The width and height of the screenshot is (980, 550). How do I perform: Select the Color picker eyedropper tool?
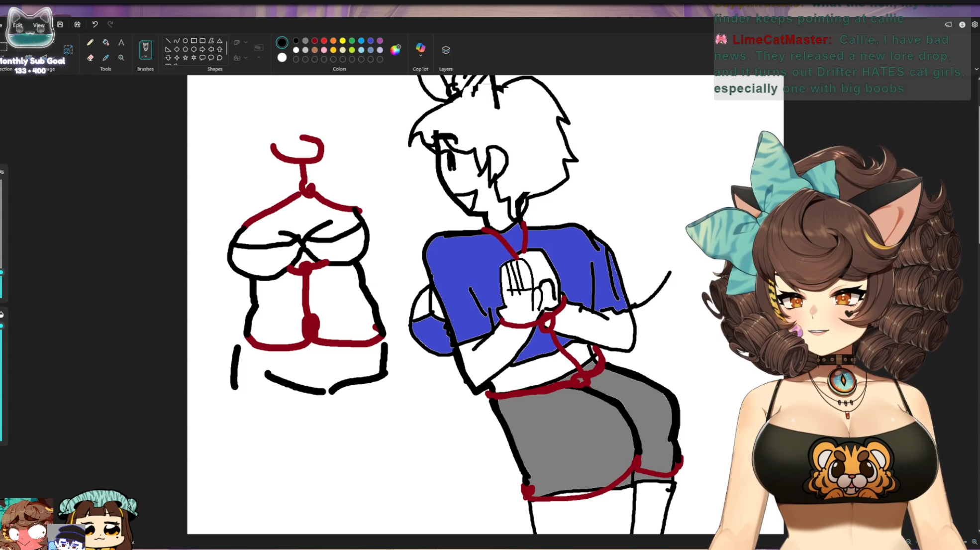tap(105, 58)
